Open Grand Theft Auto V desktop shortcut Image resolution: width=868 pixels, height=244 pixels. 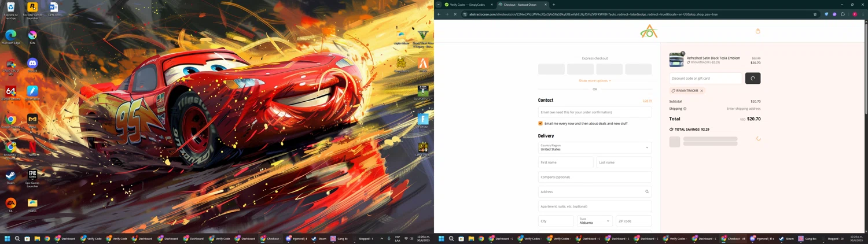click(x=423, y=38)
